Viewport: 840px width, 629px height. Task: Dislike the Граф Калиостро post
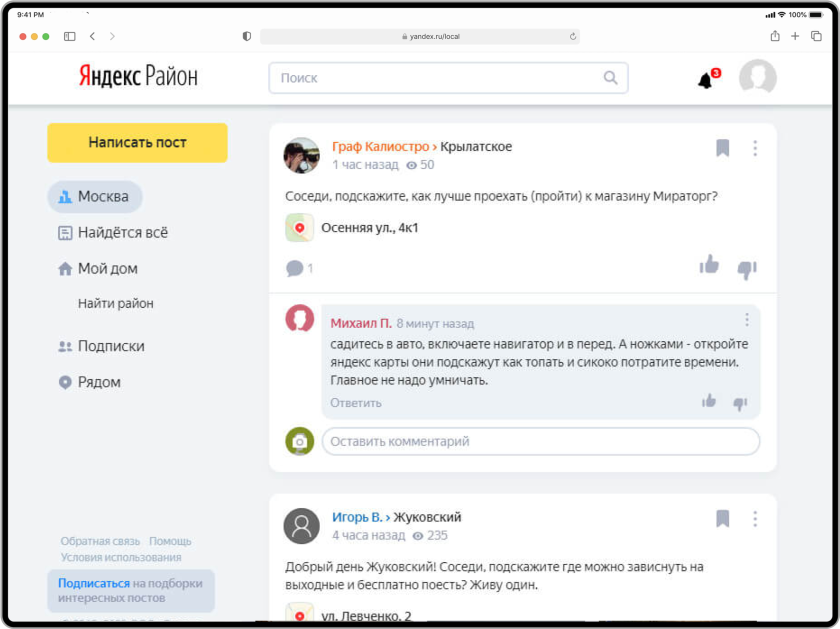[x=747, y=269]
